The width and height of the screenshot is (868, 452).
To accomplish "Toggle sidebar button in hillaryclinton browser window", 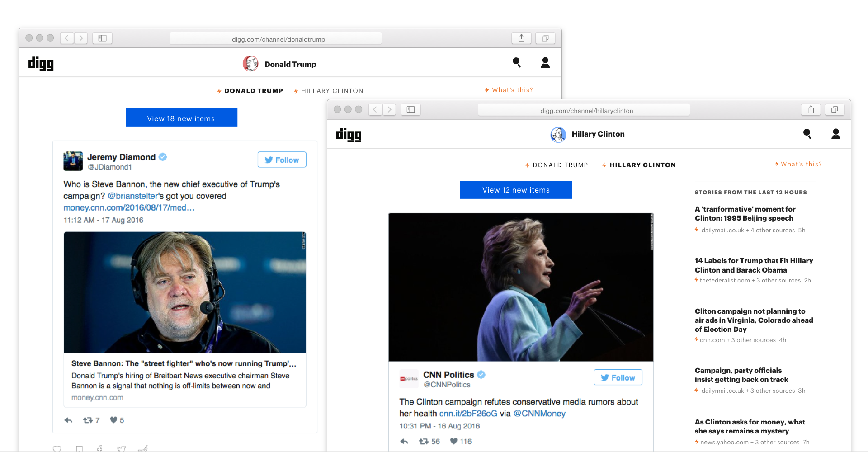I will [x=410, y=109].
